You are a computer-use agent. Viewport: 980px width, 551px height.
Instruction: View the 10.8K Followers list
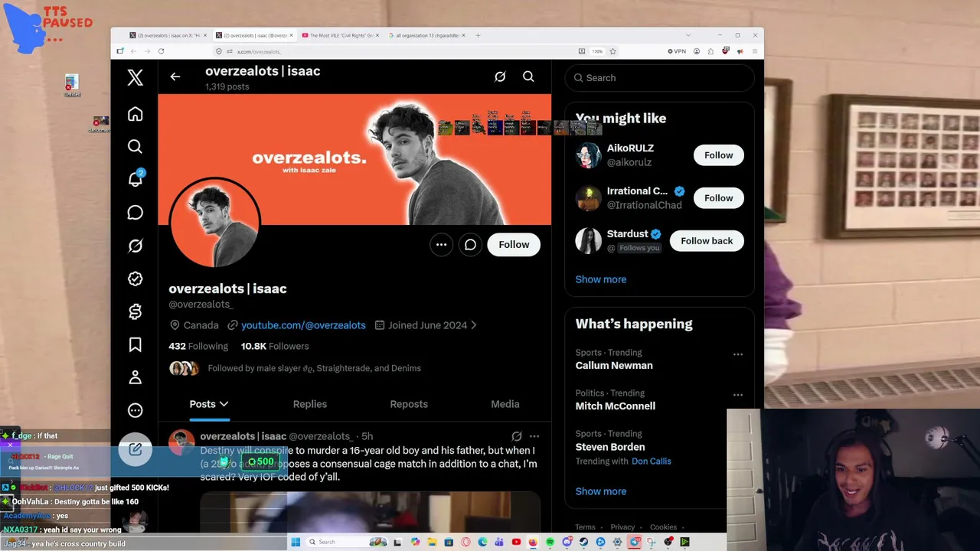click(275, 346)
